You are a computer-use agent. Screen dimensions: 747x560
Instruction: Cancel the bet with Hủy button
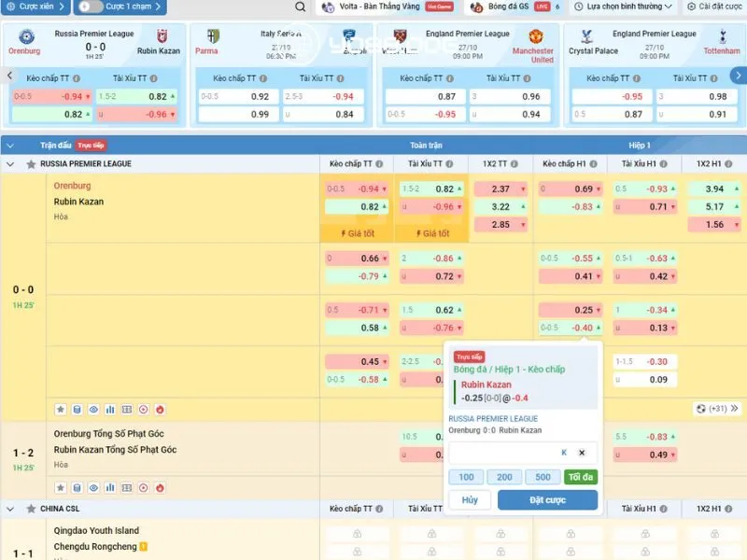470,500
